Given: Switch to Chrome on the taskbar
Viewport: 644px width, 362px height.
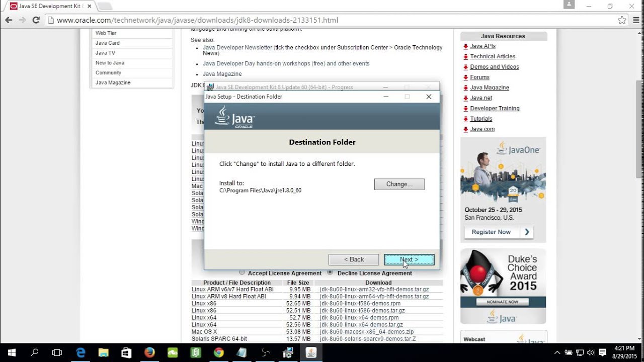Looking at the screenshot, I should pyautogui.click(x=218, y=352).
